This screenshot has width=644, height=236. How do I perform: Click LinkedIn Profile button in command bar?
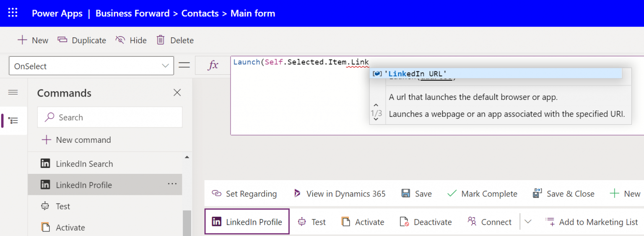coord(247,221)
